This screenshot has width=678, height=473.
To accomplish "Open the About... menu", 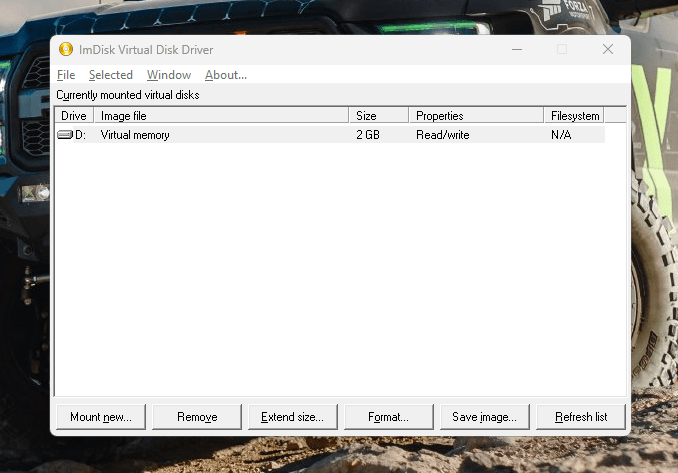I will coord(226,75).
